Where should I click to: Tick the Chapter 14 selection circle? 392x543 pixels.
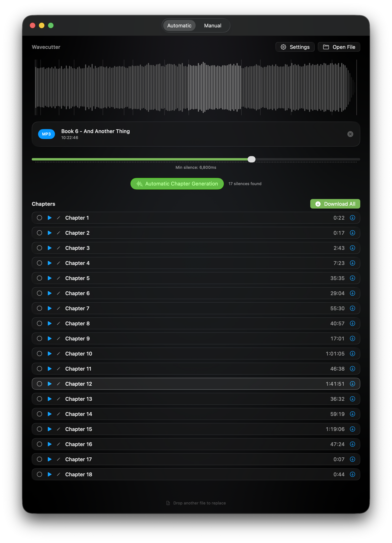click(39, 414)
